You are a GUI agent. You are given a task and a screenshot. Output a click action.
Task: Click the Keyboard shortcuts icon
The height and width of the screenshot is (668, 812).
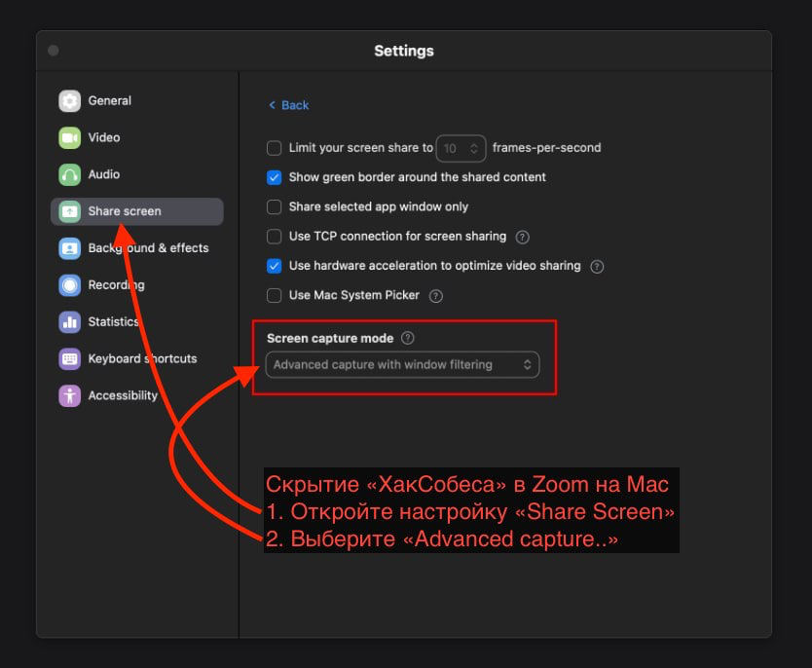69,358
